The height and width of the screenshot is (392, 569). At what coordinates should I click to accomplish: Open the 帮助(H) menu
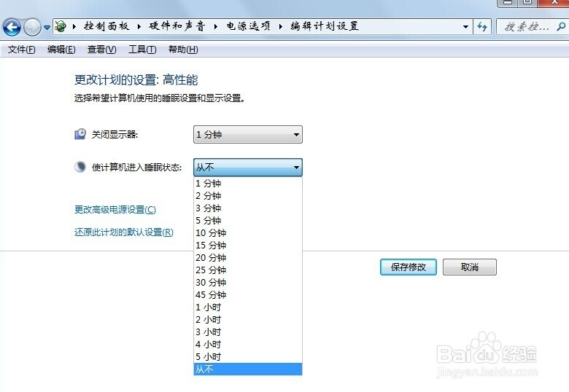click(x=183, y=50)
